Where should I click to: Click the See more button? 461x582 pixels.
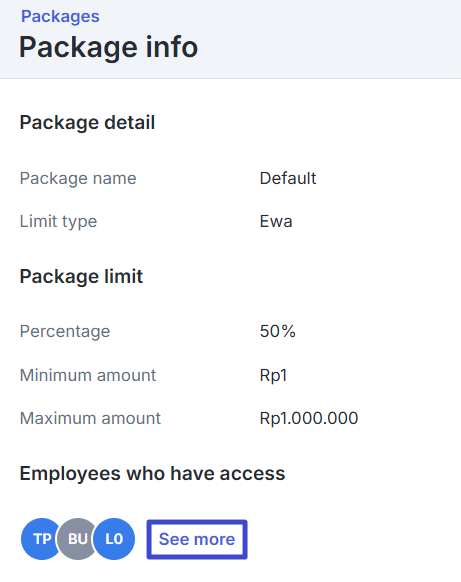(197, 539)
